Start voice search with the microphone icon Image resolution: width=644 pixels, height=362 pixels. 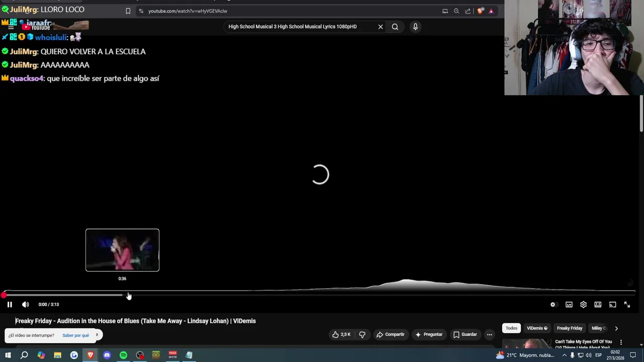pyautogui.click(x=415, y=27)
